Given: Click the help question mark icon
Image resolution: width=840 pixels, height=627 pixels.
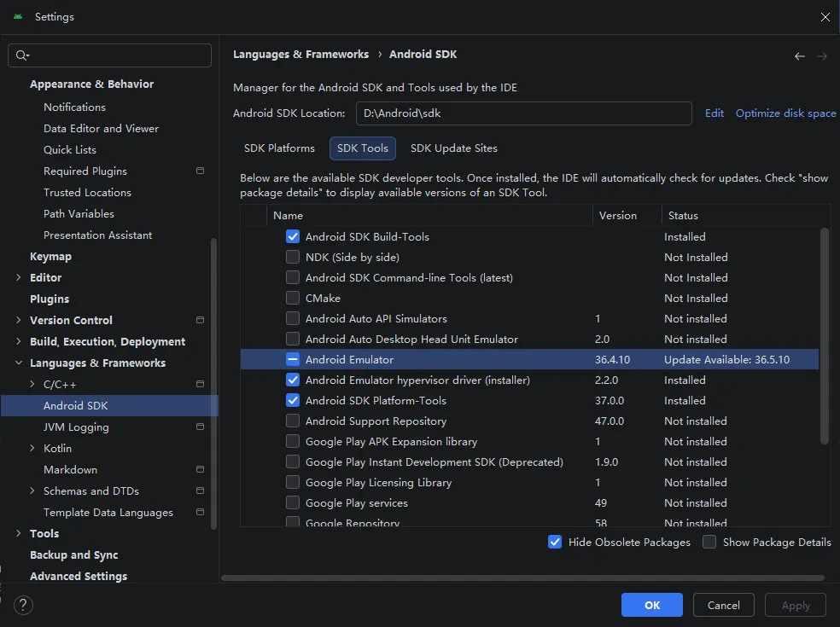Looking at the screenshot, I should click(x=24, y=606).
